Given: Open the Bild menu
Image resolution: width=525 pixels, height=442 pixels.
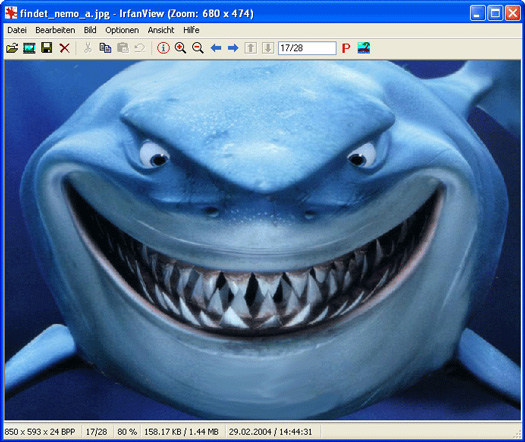Looking at the screenshot, I should point(90,30).
